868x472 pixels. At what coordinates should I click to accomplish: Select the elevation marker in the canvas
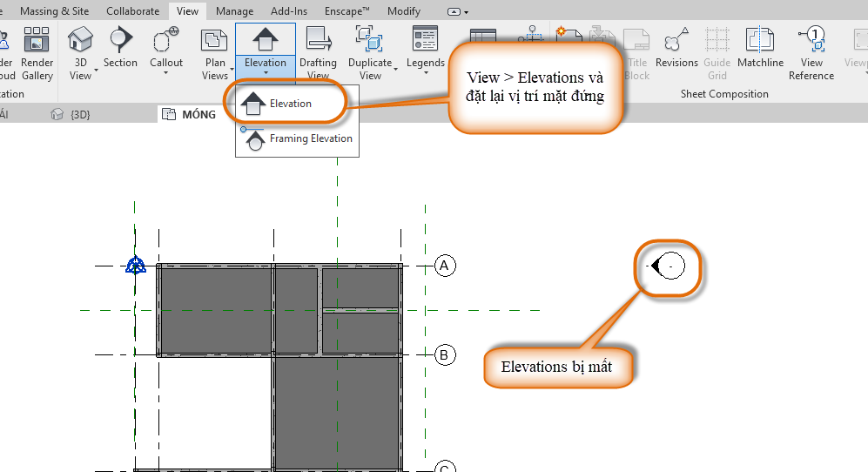tap(670, 265)
